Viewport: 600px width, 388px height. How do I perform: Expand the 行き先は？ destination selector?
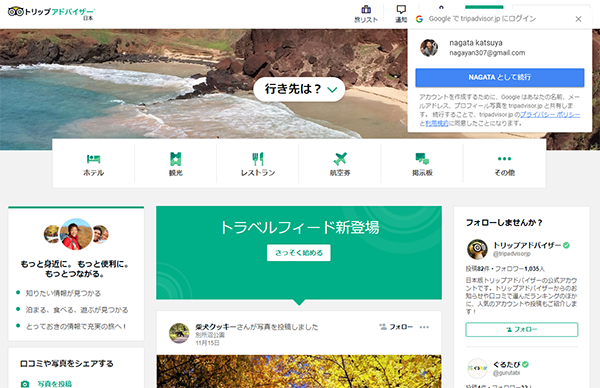299,89
